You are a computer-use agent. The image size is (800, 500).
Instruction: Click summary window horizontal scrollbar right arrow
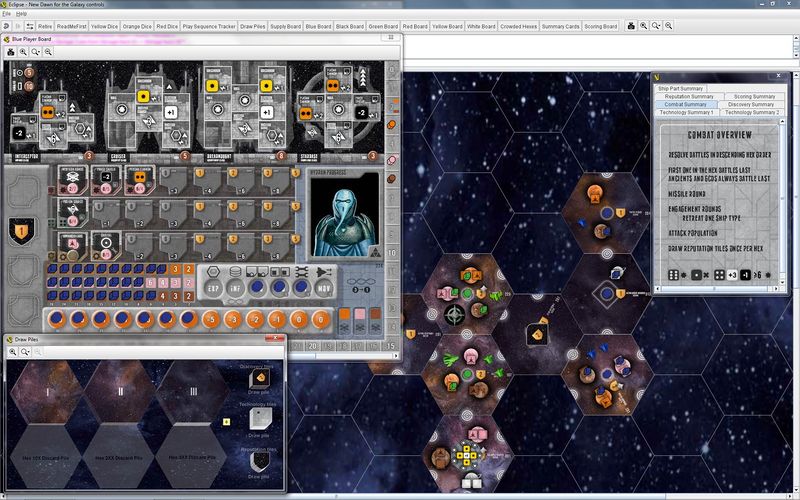point(776,289)
